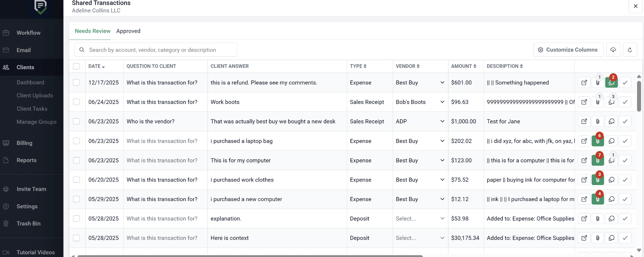The image size is (644, 257).
Task: Approve the $601.00 Best Buy transaction
Action: (625, 83)
